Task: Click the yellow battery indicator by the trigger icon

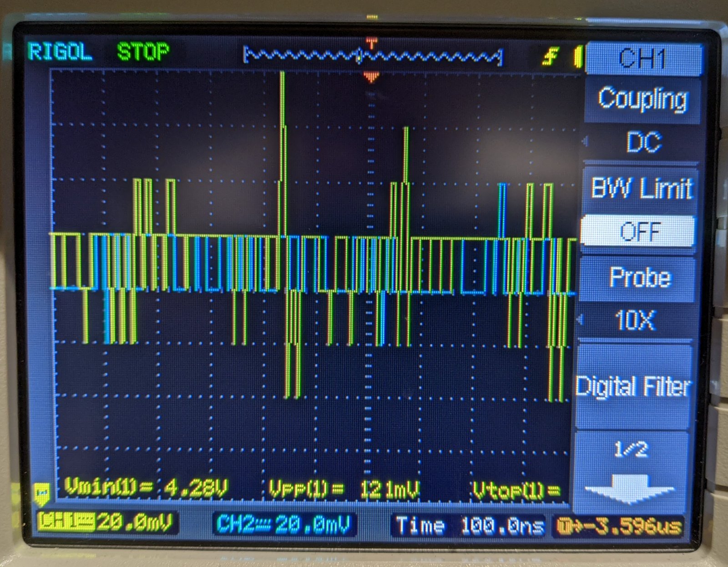Action: tap(578, 57)
